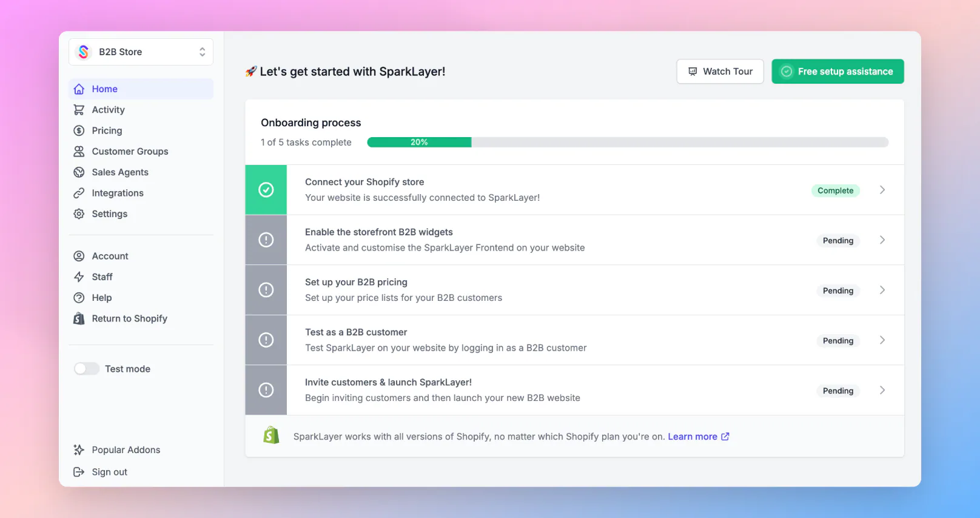This screenshot has height=518, width=980.
Task: Click the Account user-circle icon
Action: point(79,256)
